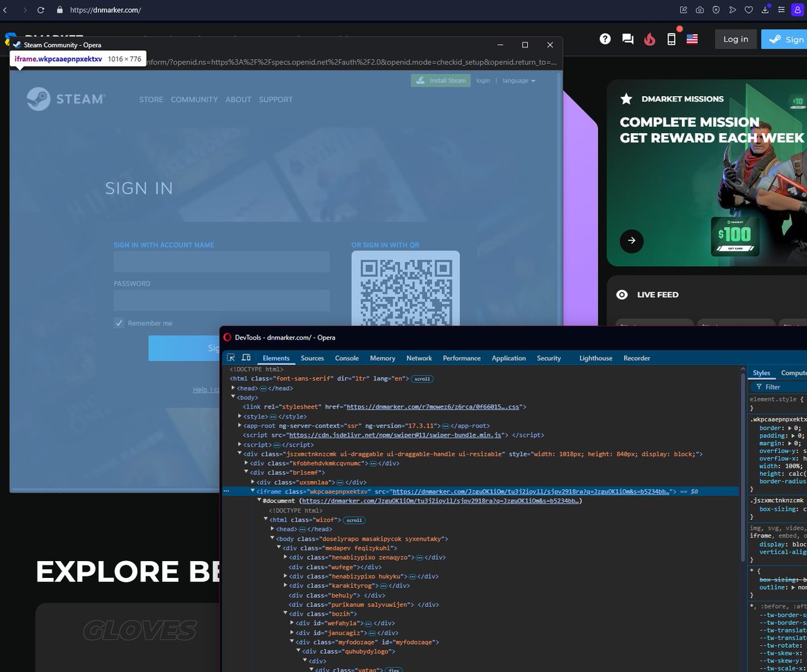This screenshot has height=672, width=807.
Task: Open the send/flow arrow icon
Action: click(x=732, y=10)
